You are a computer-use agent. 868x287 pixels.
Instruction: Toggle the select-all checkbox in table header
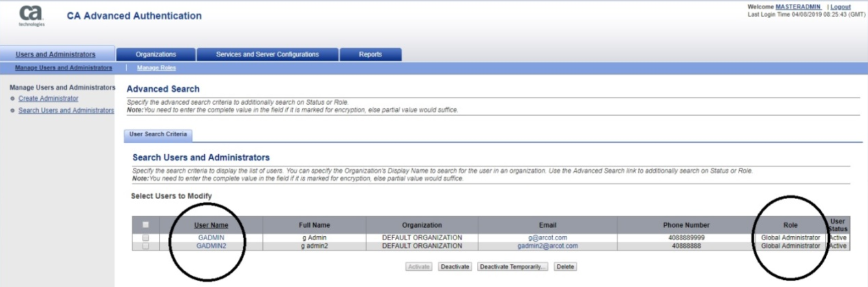[146, 225]
